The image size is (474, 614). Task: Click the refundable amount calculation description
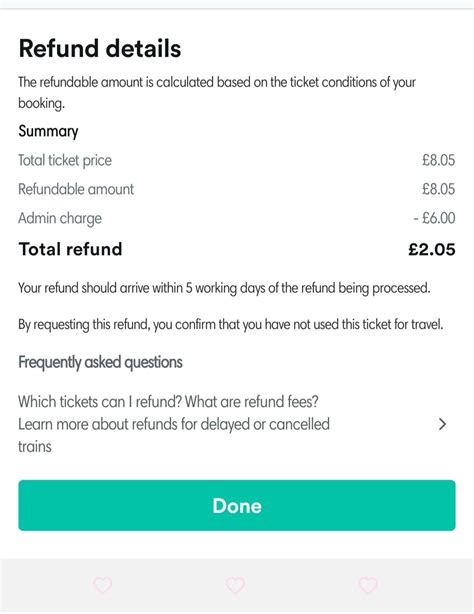pos(217,93)
